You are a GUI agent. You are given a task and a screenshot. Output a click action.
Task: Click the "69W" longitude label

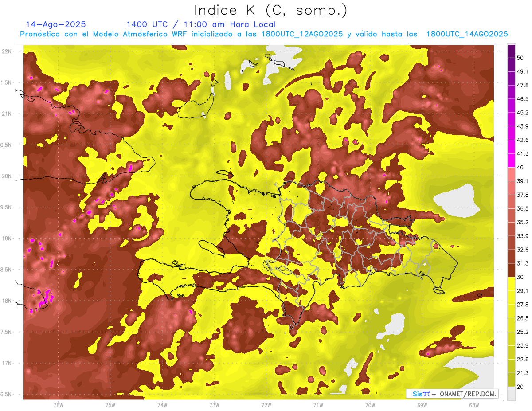[422, 405]
